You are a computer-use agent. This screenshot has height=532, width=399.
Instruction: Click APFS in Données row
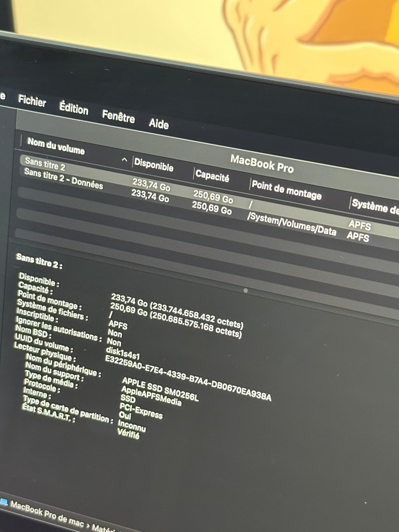click(358, 237)
